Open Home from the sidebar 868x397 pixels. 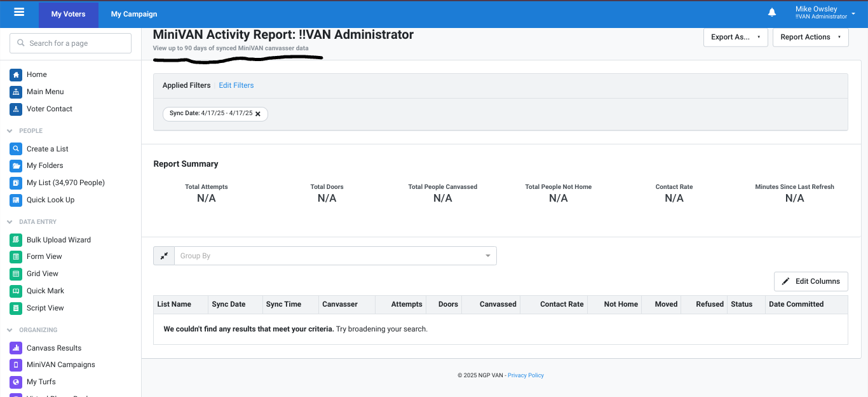(37, 74)
